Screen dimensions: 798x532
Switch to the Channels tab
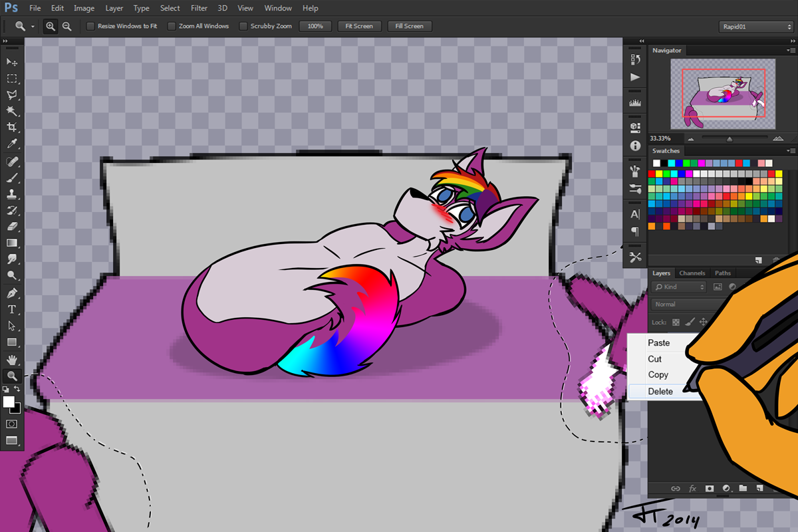tap(692, 273)
